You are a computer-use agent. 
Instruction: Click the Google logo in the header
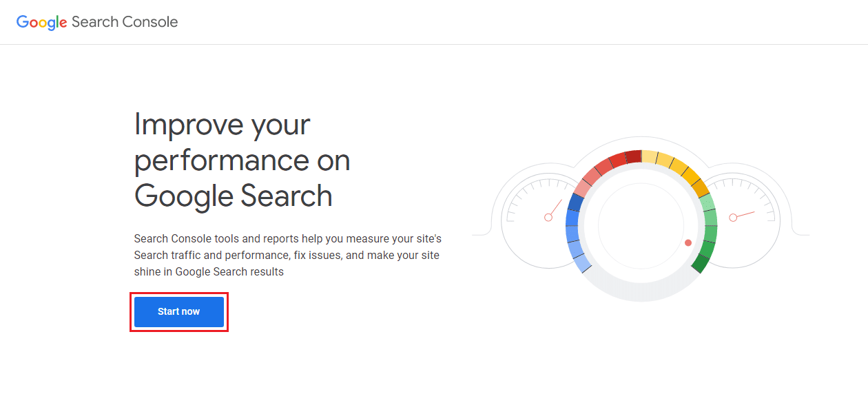pos(41,22)
